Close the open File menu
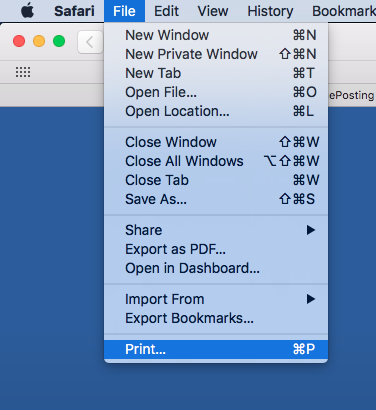Image resolution: width=376 pixels, height=410 pixels. point(124,11)
